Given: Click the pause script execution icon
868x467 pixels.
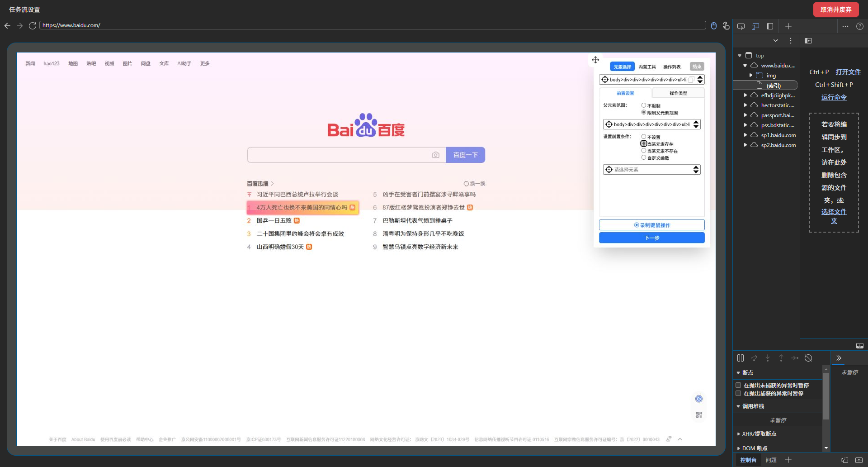Looking at the screenshot, I should 741,358.
